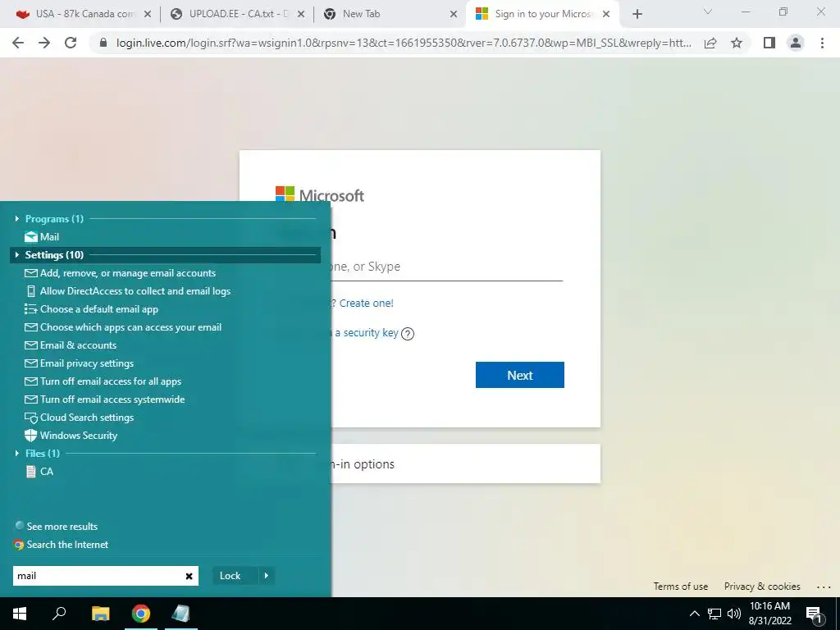Viewport: 840px width, 630px height.
Task: Open Terms of use link
Action: click(680, 586)
